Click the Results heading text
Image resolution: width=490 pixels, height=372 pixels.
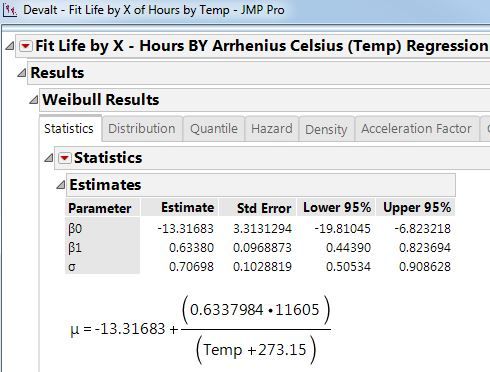coord(57,73)
